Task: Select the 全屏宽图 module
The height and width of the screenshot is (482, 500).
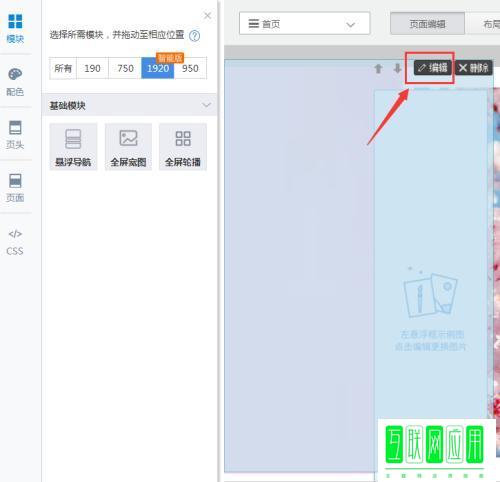Action: (x=128, y=147)
